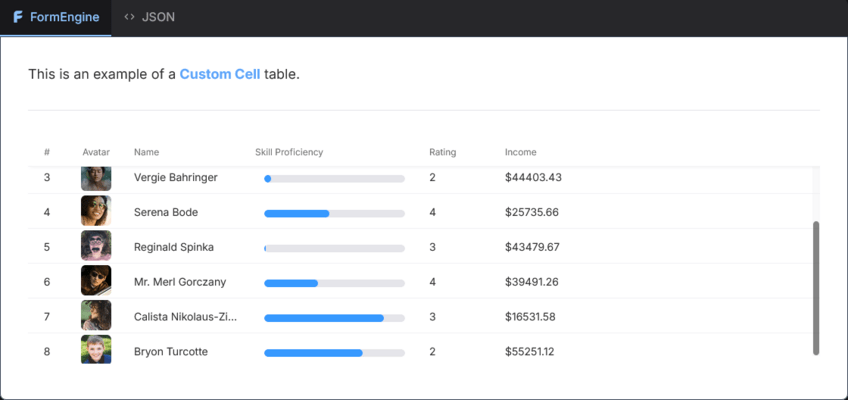
Task: Click the table's vertical scrollbar thumb
Action: [x=816, y=288]
